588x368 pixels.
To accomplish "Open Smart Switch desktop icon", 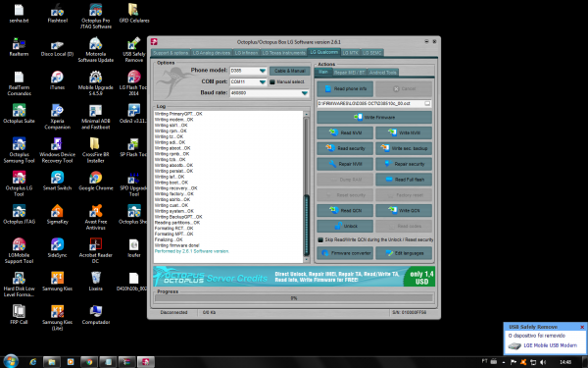I will coord(58,181).
